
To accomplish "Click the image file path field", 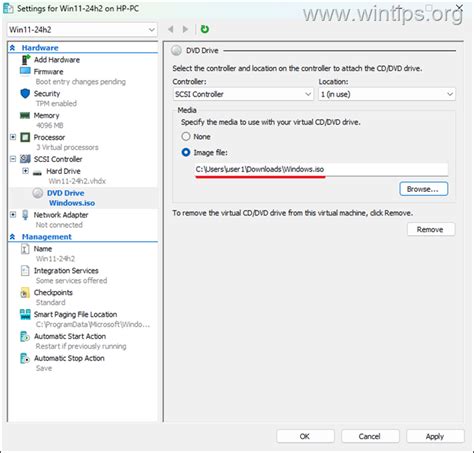I will tap(321, 169).
